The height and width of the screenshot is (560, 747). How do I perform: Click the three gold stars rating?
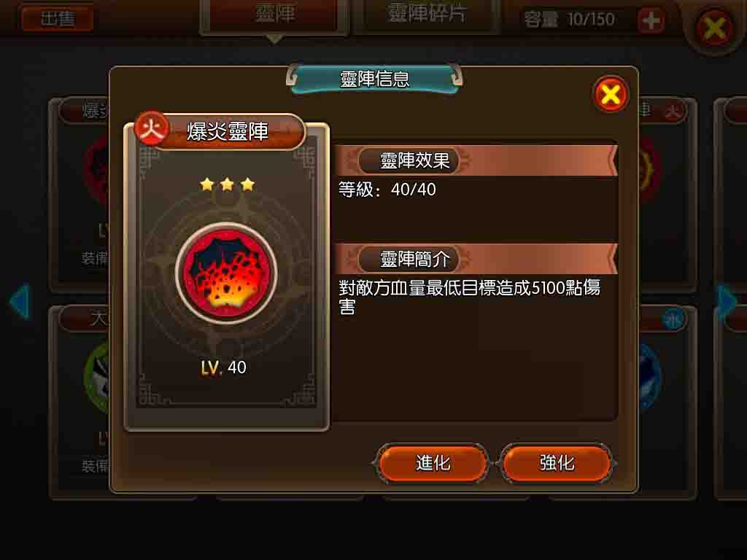[x=228, y=184]
